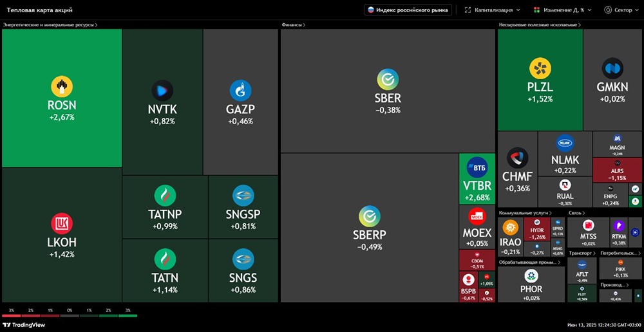The height and width of the screenshot is (332, 644).
Task: Expand the Энергетические и минеральные ресурсы sector
Action: [50, 25]
